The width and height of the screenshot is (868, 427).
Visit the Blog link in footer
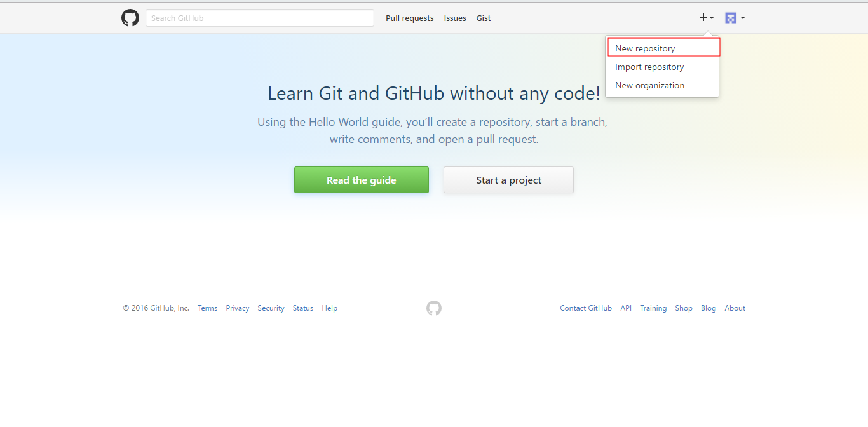click(x=708, y=308)
